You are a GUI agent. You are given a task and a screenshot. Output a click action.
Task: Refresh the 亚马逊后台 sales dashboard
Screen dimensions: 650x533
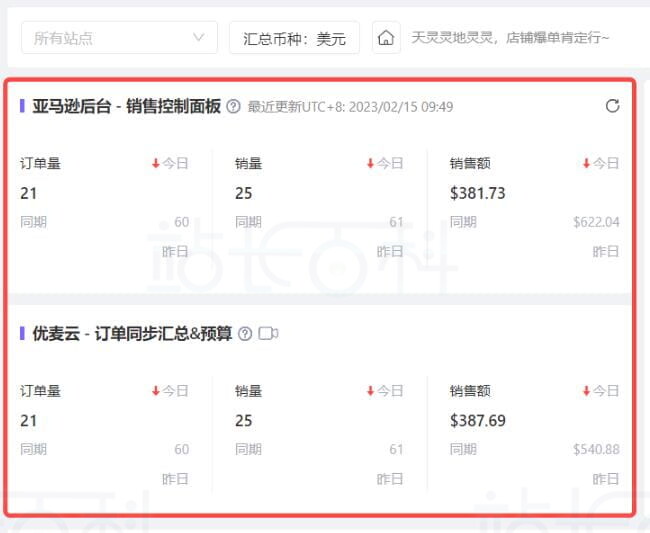(612, 106)
